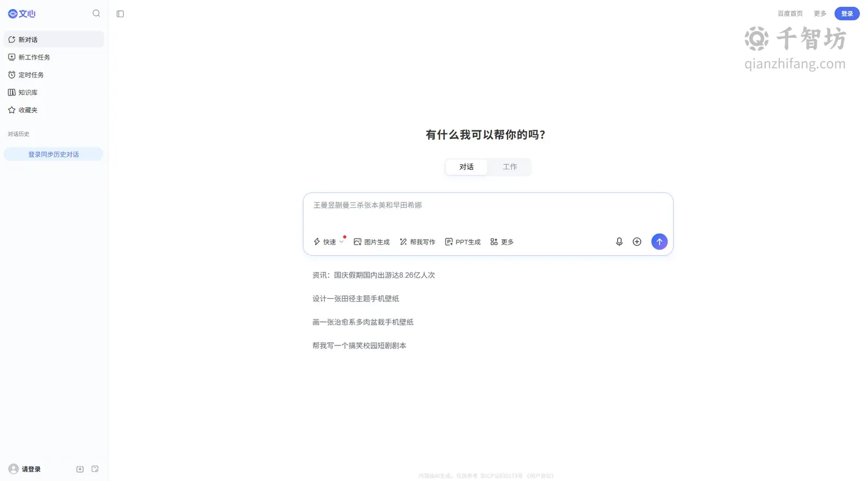Select 画一张治愈系多肉盆栽手机壁纸 suggestion

click(x=363, y=322)
